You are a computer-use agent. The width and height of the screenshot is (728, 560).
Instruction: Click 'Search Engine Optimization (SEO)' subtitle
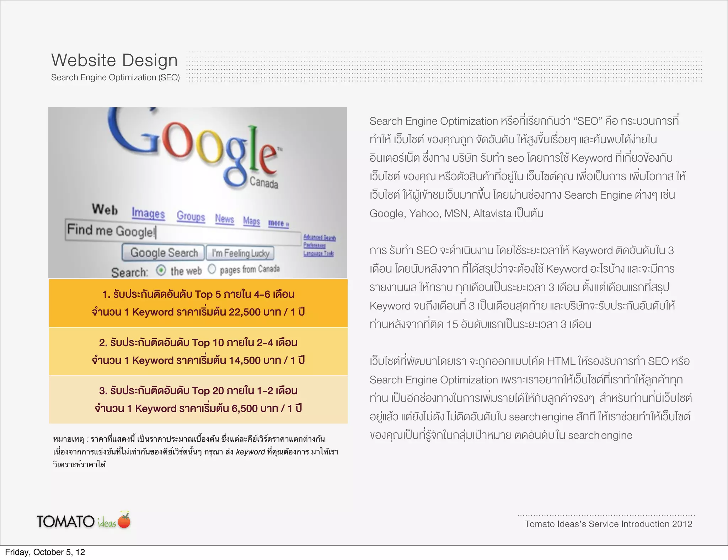pos(116,77)
